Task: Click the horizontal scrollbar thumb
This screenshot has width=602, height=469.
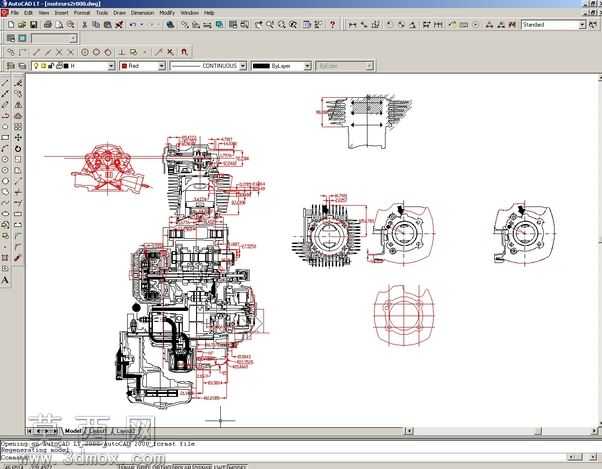Action: point(538,431)
